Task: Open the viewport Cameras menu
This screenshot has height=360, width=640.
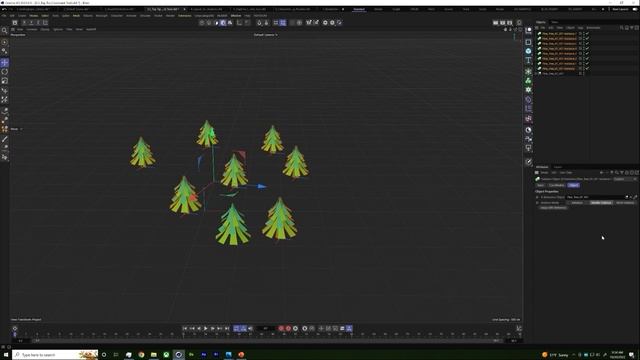Action: (32, 29)
